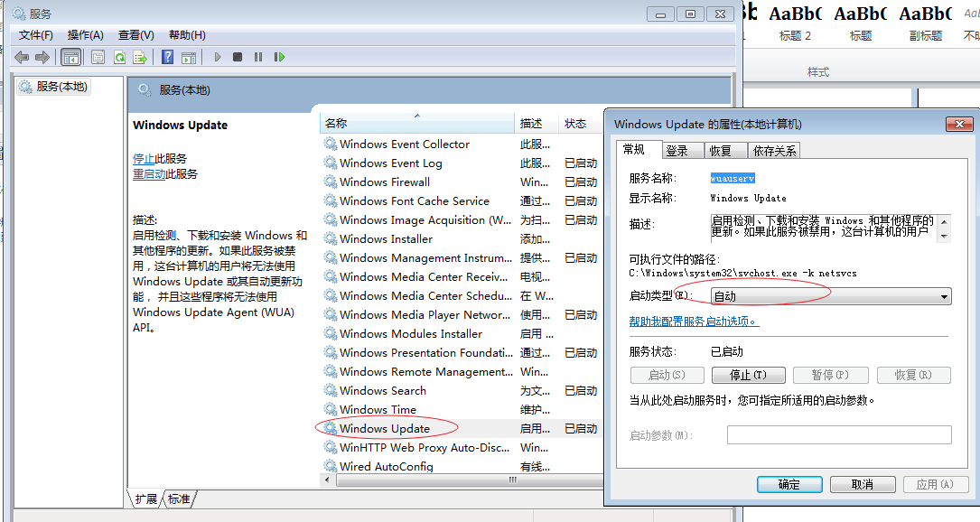The height and width of the screenshot is (522, 980).
Task: Open the 查看(V) menu
Action: point(136,35)
